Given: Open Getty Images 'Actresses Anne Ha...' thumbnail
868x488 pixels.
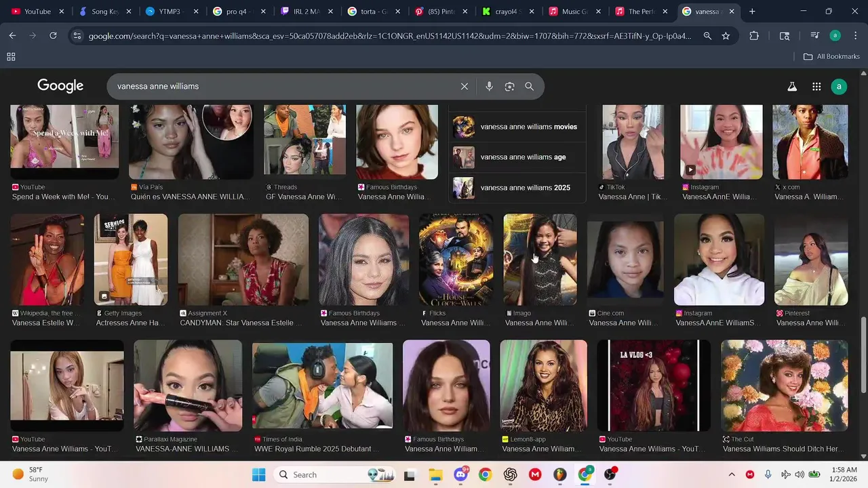Looking at the screenshot, I should tap(131, 260).
